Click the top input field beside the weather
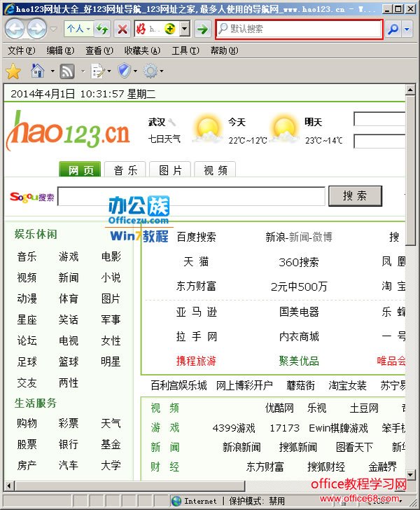Image resolution: width=420 pixels, height=510 pixels. [x=379, y=119]
